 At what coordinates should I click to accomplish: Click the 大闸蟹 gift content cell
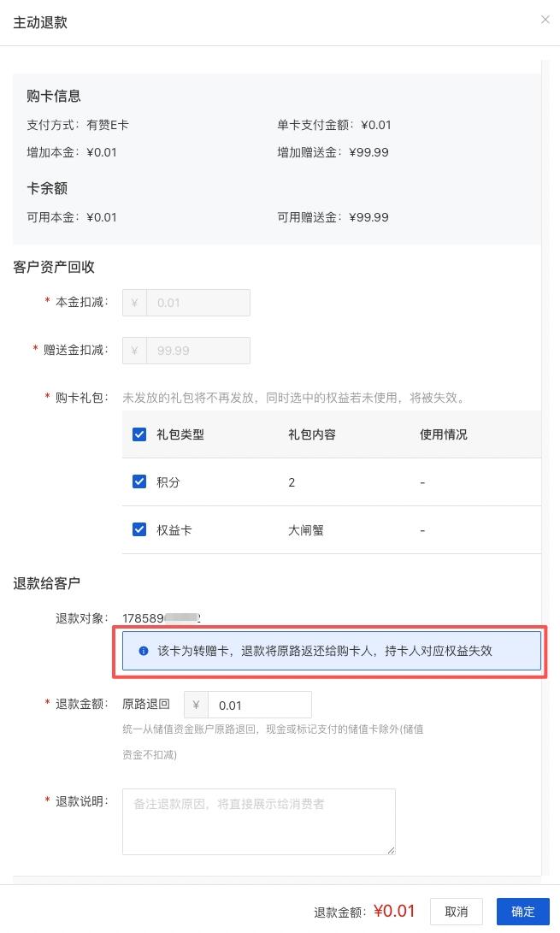click(x=306, y=530)
